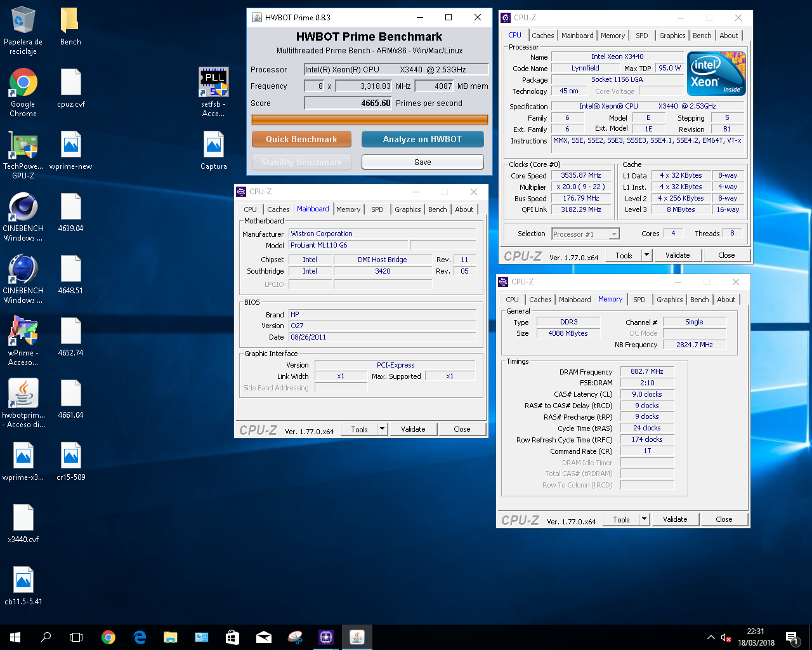Open the 4652.74 file icon
Viewport: 812px width, 650px height.
pyautogui.click(x=70, y=336)
